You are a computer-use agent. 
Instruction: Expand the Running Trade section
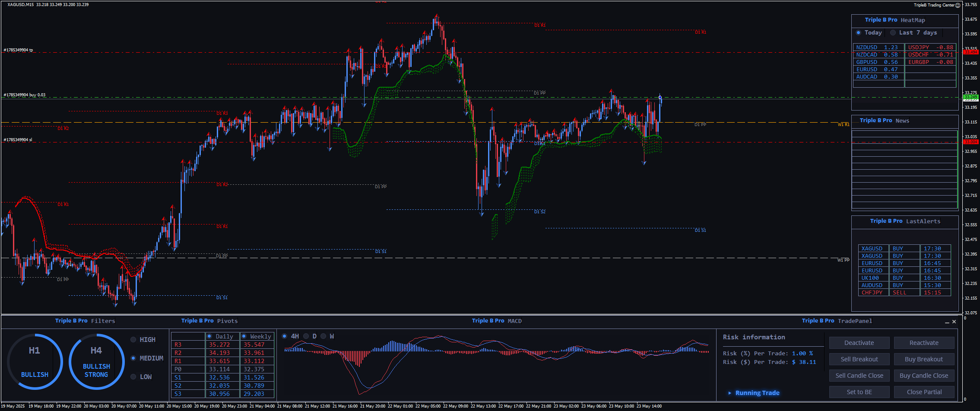pos(730,393)
